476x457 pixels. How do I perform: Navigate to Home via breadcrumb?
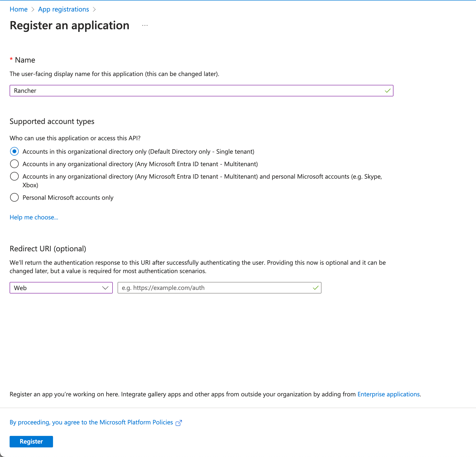pyautogui.click(x=18, y=9)
